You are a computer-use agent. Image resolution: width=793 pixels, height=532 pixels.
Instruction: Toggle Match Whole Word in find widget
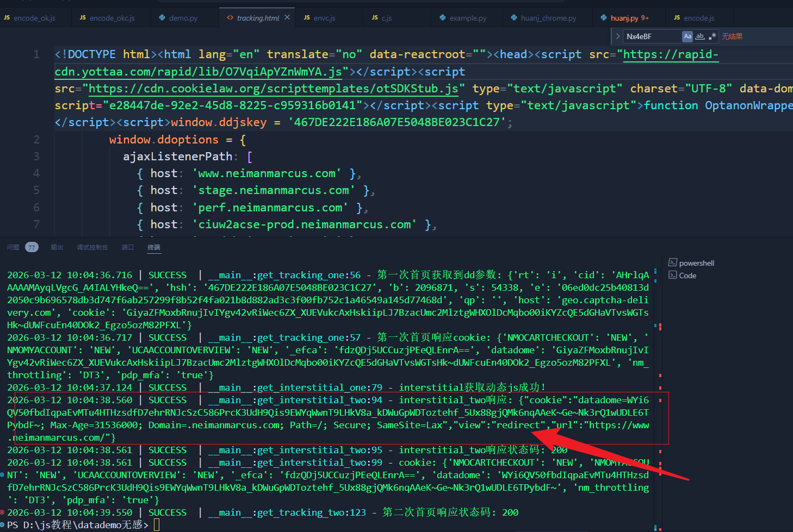tap(700, 36)
